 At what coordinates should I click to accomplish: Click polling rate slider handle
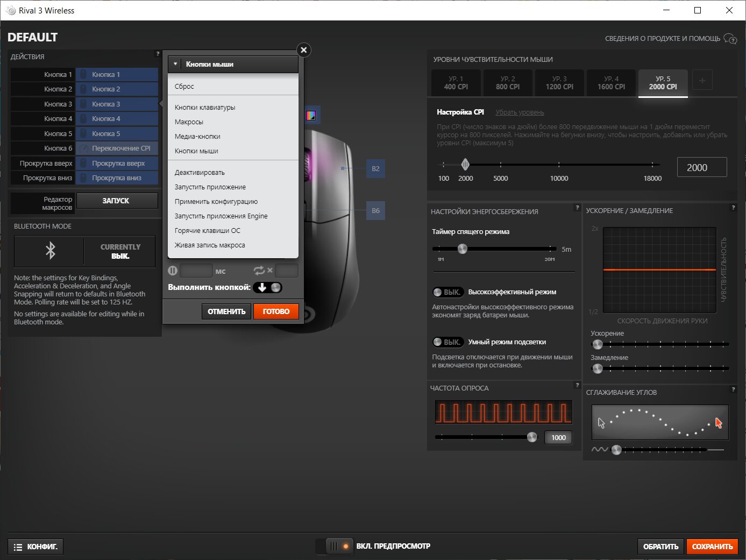pyautogui.click(x=532, y=437)
